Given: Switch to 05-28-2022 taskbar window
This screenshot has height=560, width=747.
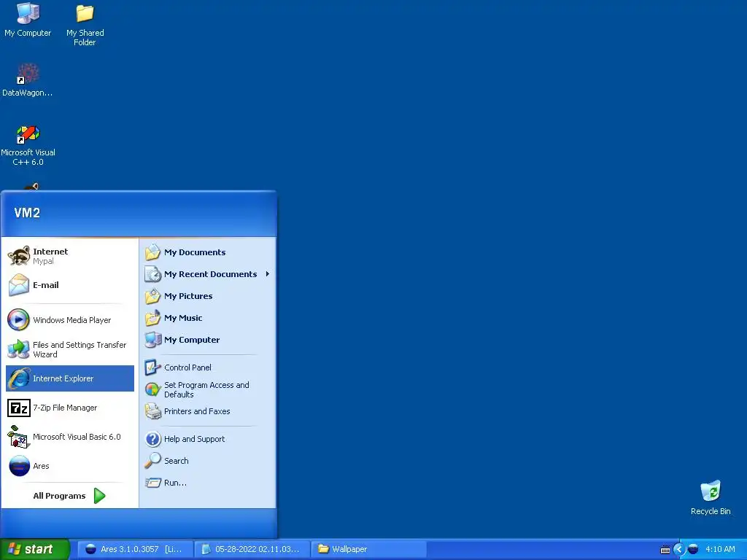Looking at the screenshot, I should (252, 549).
